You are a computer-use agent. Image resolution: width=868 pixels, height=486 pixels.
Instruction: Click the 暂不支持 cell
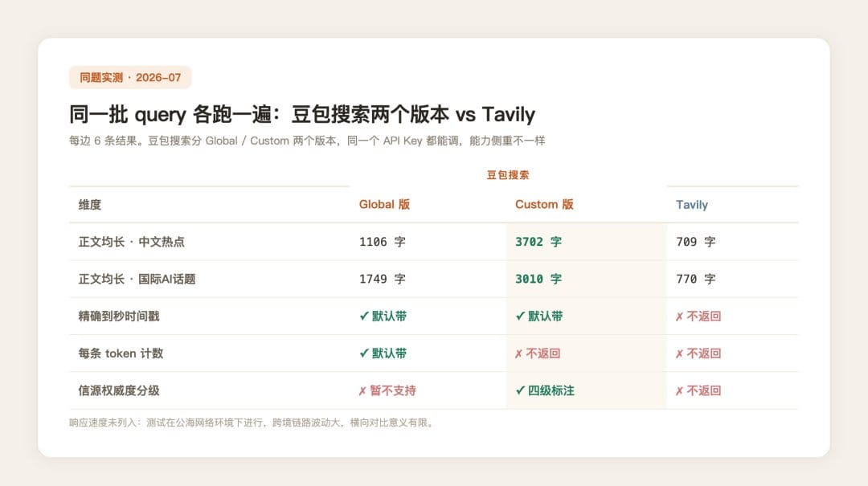387,390
